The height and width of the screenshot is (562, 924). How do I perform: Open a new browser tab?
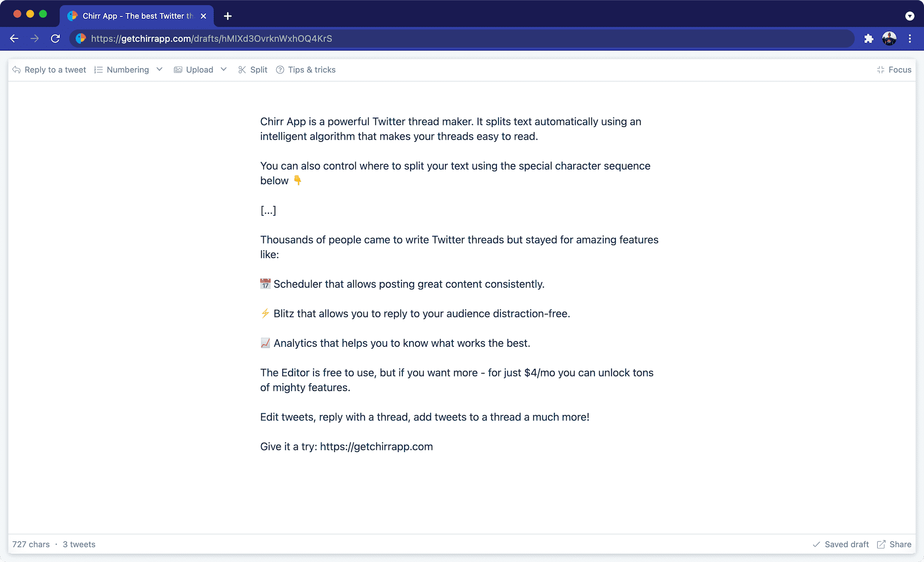tap(227, 16)
